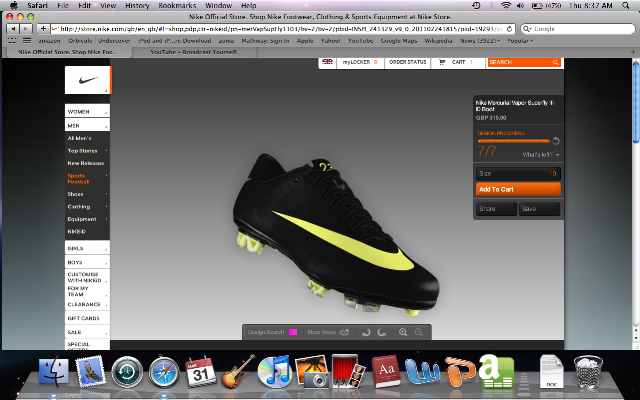
Task: Expand the BOYS category menu
Action: coord(87,262)
